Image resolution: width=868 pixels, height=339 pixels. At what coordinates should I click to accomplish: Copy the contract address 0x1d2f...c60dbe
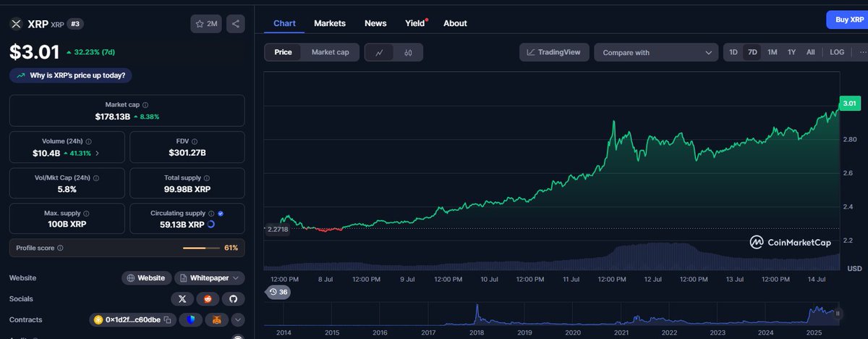tap(167, 319)
